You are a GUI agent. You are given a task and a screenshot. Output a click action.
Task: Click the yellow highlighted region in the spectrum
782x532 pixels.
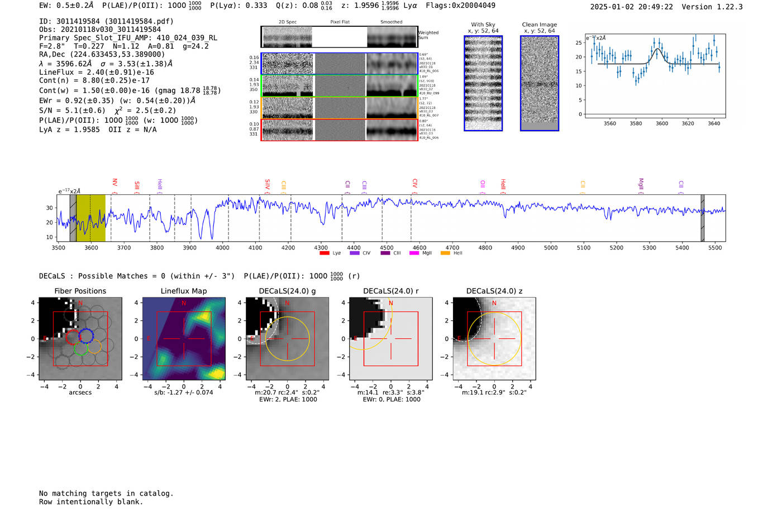(90, 218)
